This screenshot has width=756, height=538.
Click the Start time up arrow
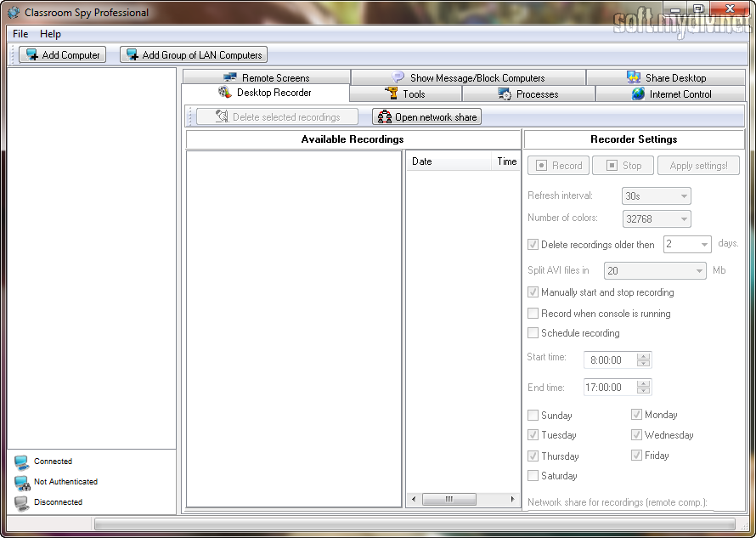pos(643,356)
